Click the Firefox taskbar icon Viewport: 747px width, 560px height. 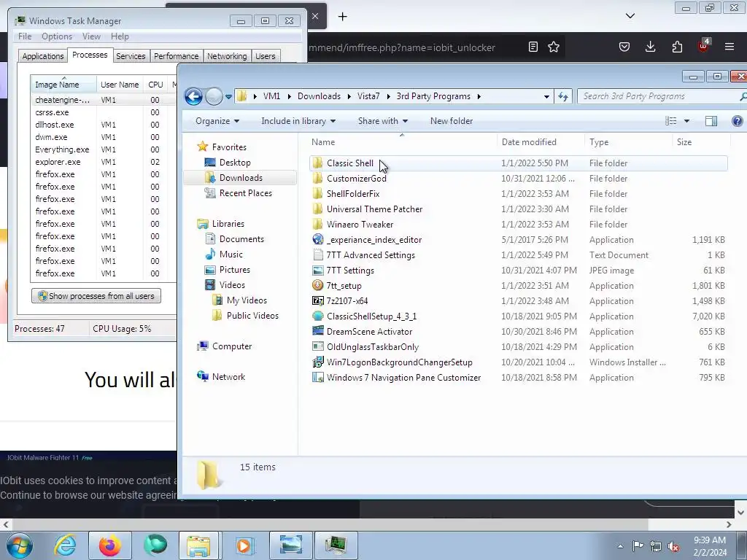[110, 545]
